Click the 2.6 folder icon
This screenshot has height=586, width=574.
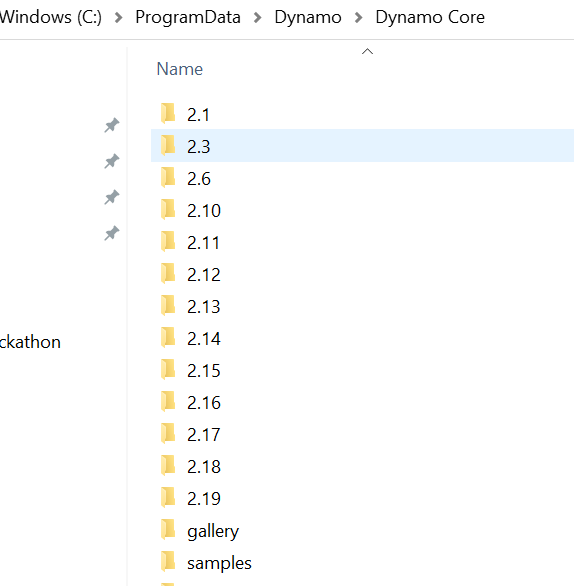click(168, 177)
